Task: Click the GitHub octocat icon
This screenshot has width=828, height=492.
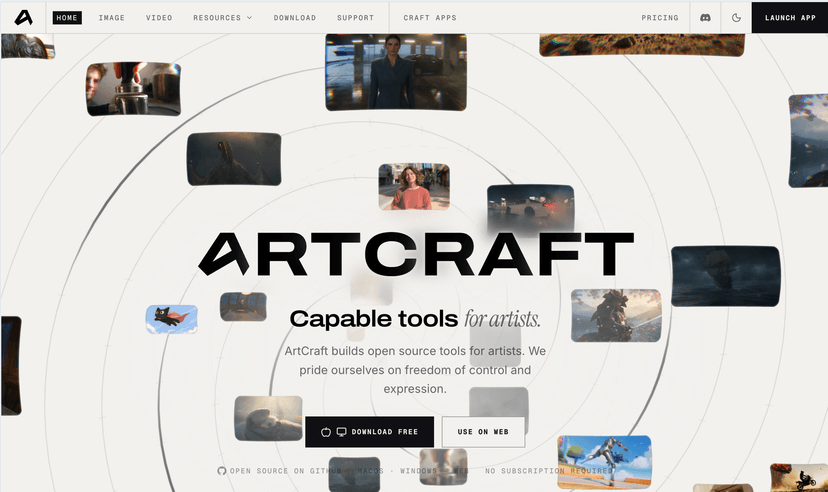Action: coord(222,471)
